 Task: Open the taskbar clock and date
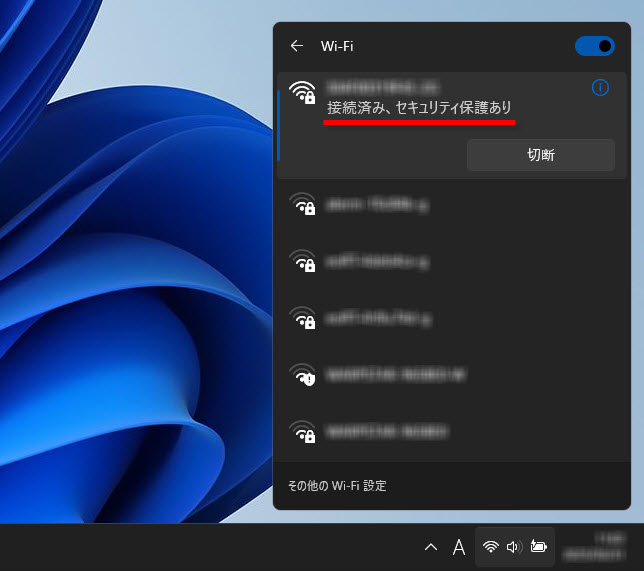[600, 546]
